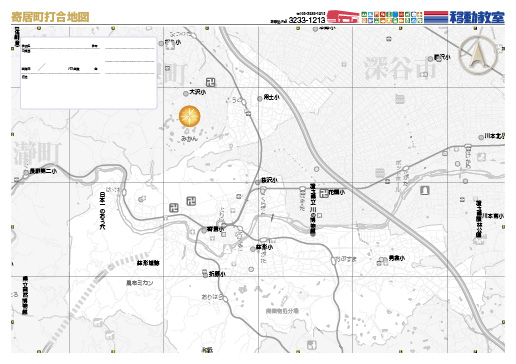516x364 pixels.
Task: Select the 大沢小 school marker dot
Action: [186, 94]
